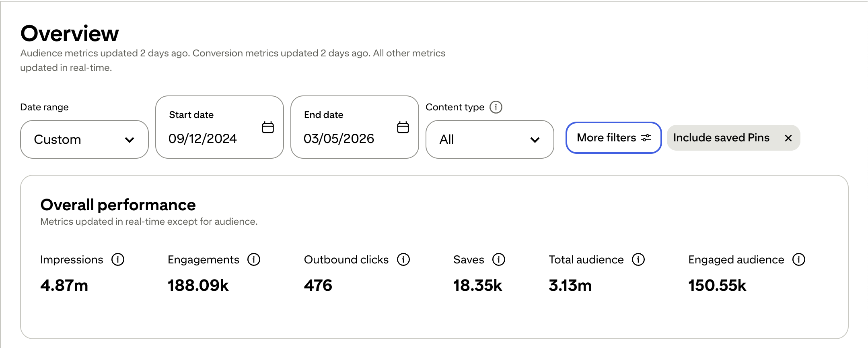Click the Impressions info icon
This screenshot has height=348, width=868.
pos(118,259)
